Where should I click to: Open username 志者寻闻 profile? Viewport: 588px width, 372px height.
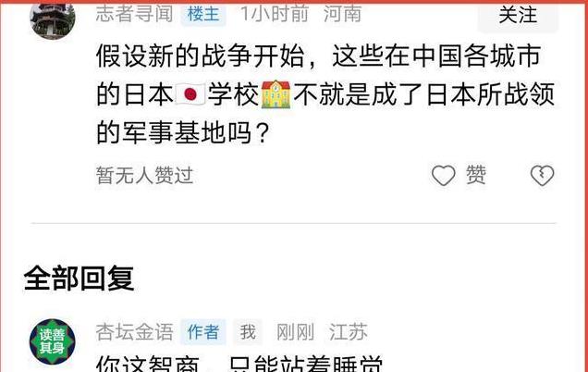point(134,14)
